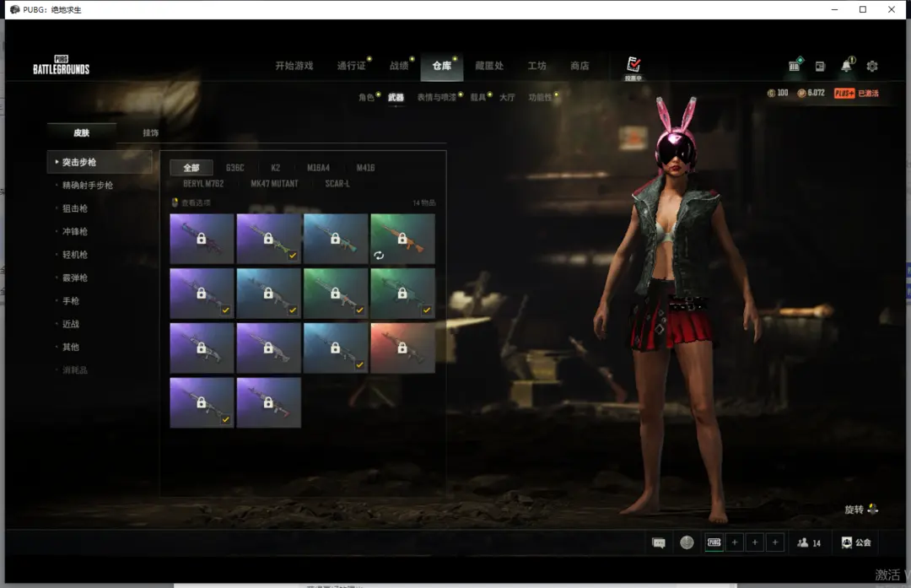Open the 藏匿处 hideout menu
This screenshot has width=911, height=588.
[x=489, y=66]
